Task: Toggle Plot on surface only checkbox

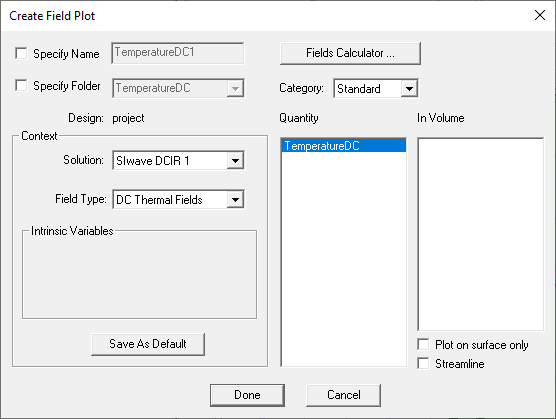Action: tap(423, 344)
